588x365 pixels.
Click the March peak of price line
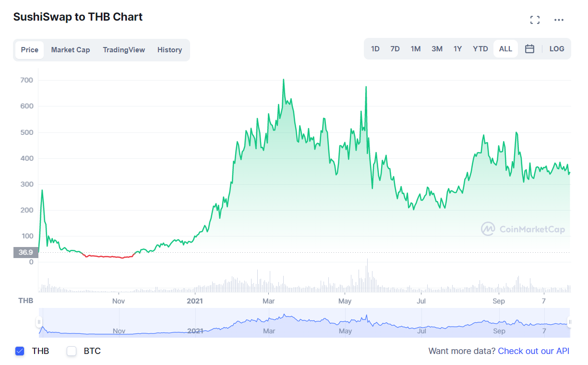coord(283,80)
